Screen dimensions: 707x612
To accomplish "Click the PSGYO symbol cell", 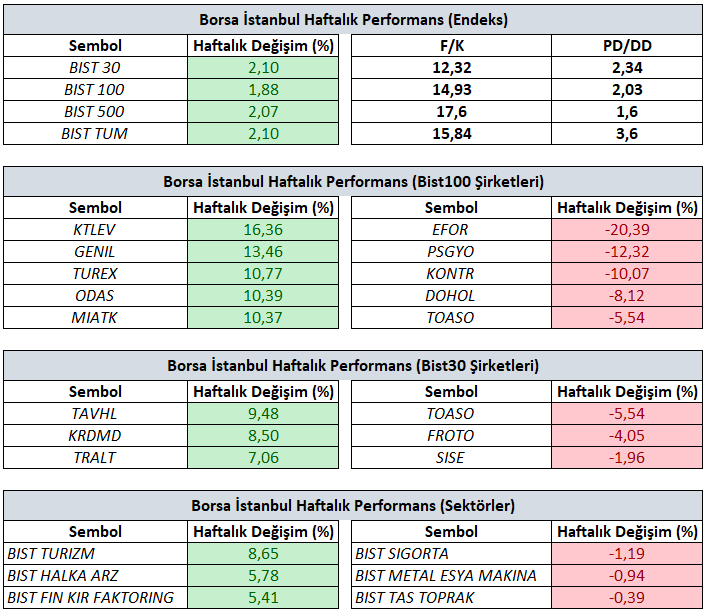I will click(451, 252).
